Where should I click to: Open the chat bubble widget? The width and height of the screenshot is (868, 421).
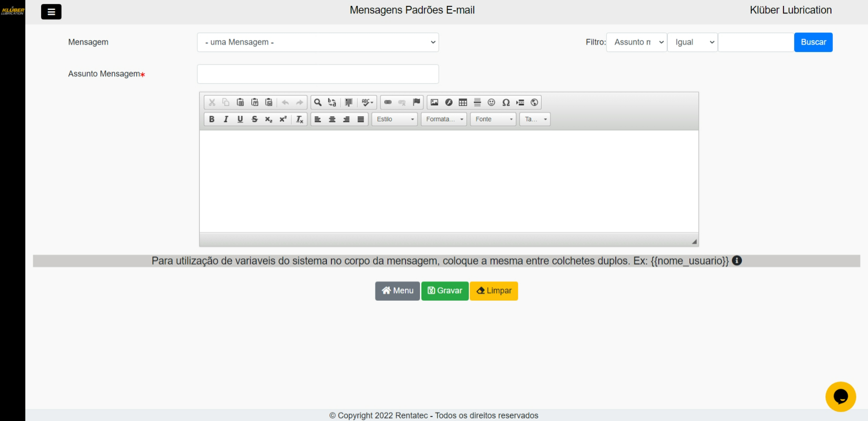pyautogui.click(x=840, y=397)
